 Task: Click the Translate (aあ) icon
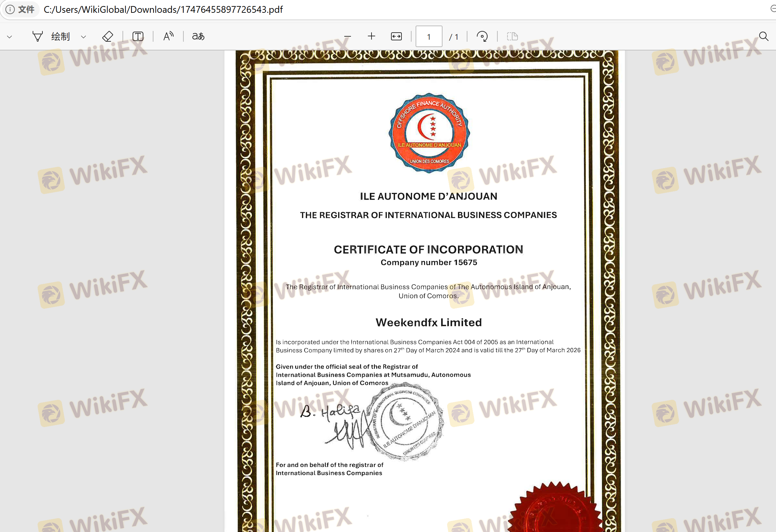coord(198,36)
